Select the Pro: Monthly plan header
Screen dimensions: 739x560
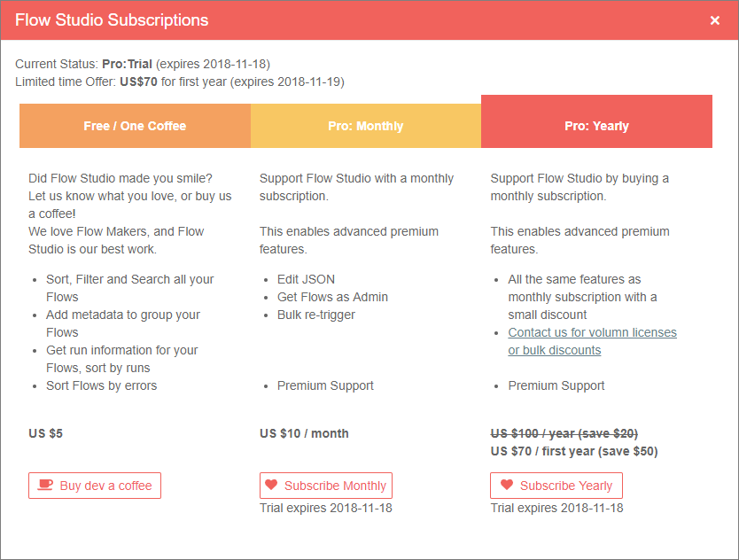[366, 126]
